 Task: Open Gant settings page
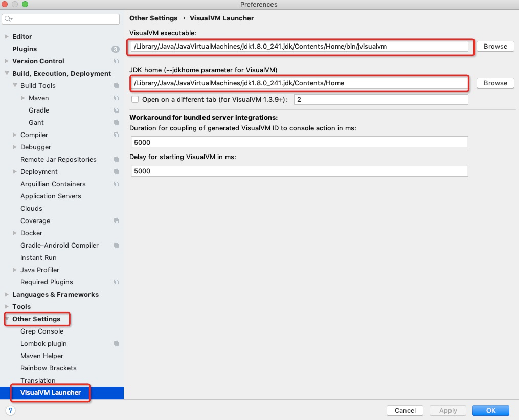[x=36, y=123]
